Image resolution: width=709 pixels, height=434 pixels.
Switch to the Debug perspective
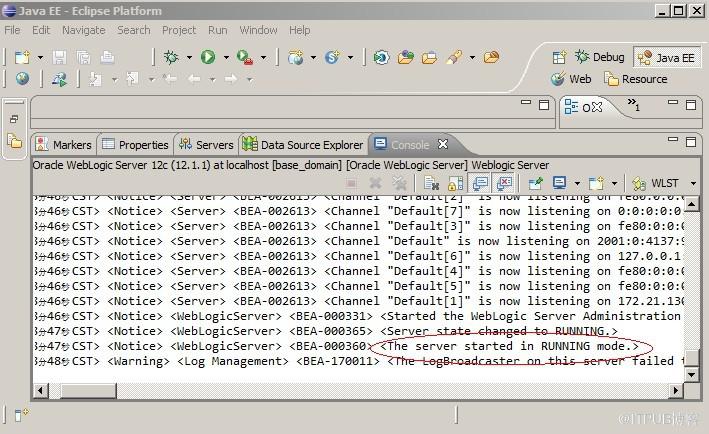(600, 57)
